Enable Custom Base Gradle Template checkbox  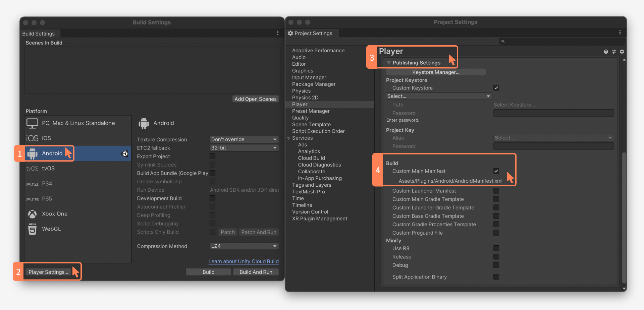(496, 216)
